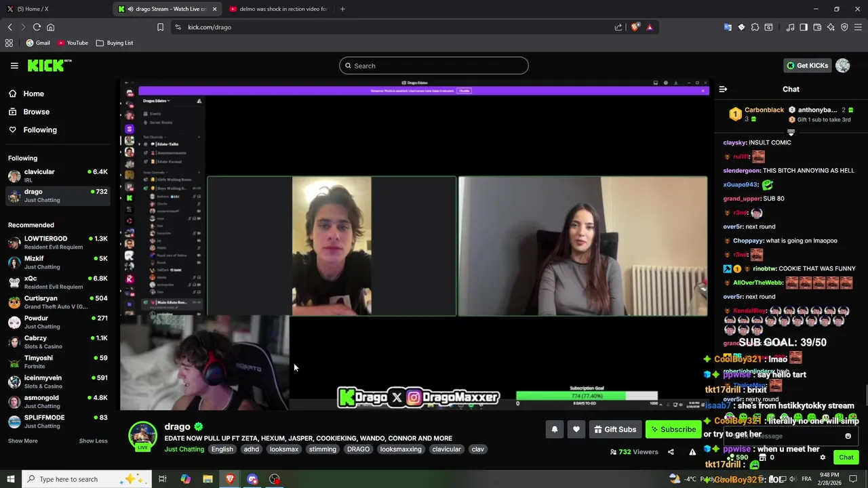Open the browser main menu
Viewport: 868px width, 488px height.
pos(859,27)
